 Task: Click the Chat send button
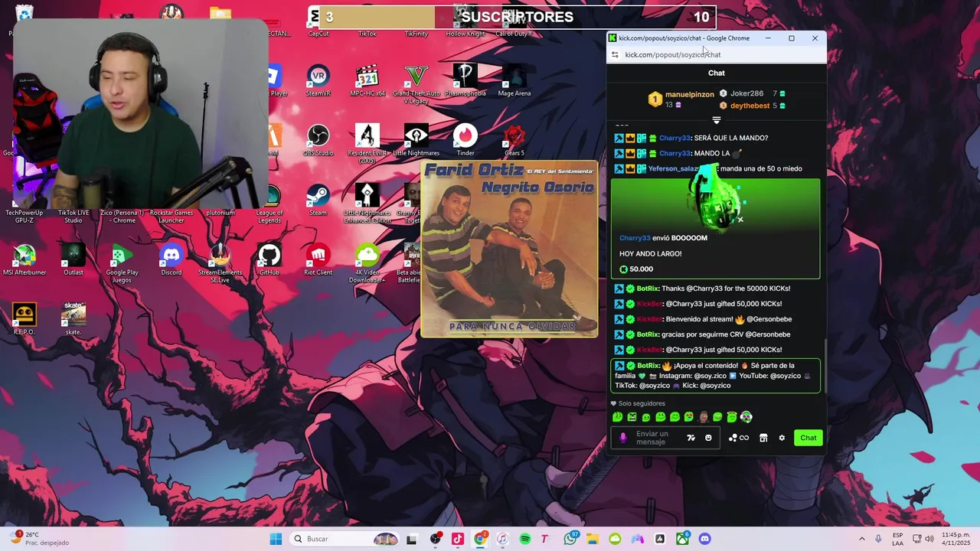tap(808, 438)
